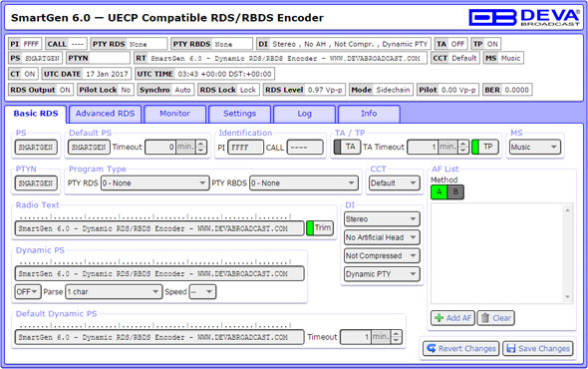Open the PTY RDS dropdown
Image resolution: width=588 pixels, height=369 pixels.
[154, 184]
